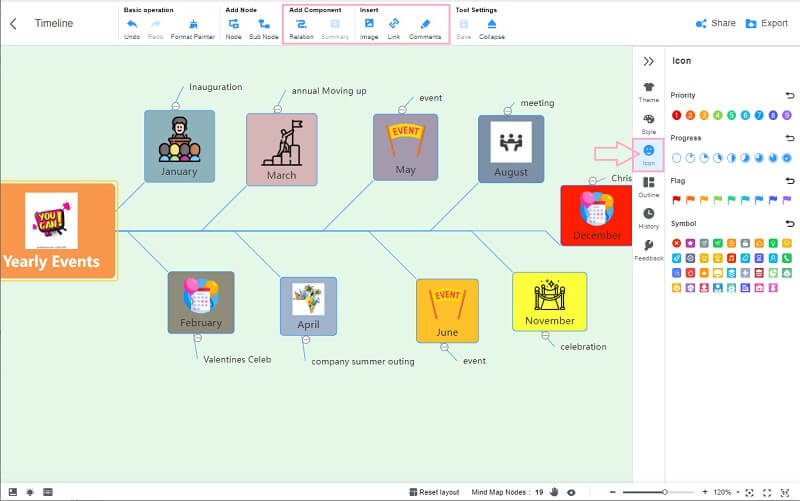Select the December node on the map
The width and height of the screenshot is (800, 501).
point(597,216)
